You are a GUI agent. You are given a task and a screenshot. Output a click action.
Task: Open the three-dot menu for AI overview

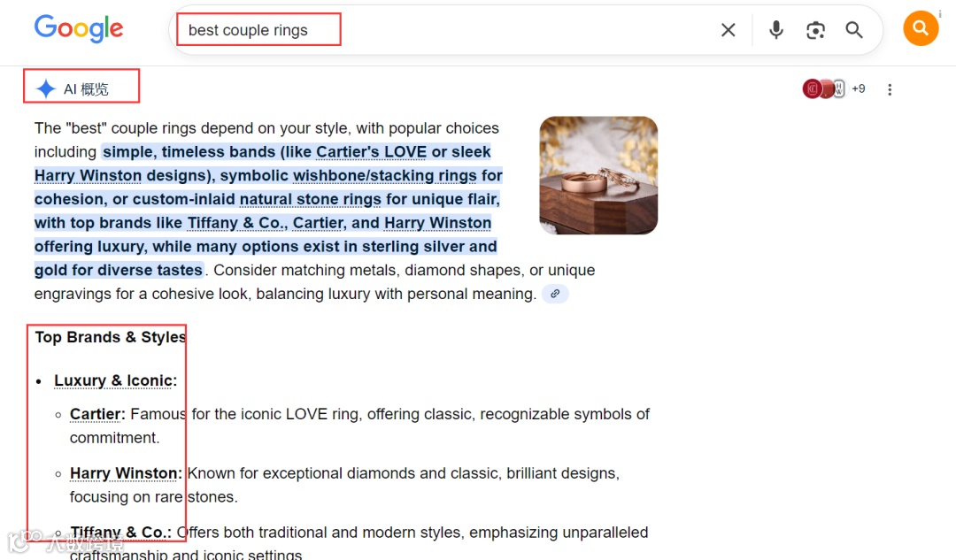(890, 89)
